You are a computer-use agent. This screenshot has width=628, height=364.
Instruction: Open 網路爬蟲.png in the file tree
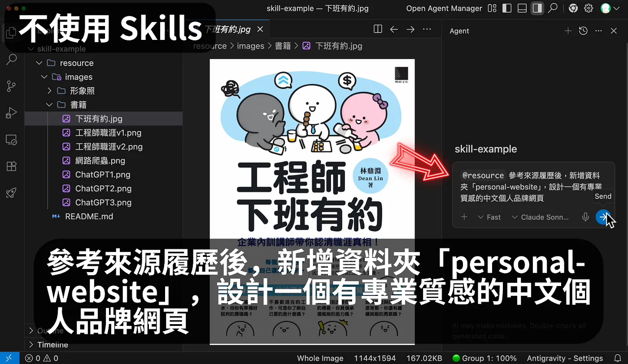(x=100, y=160)
